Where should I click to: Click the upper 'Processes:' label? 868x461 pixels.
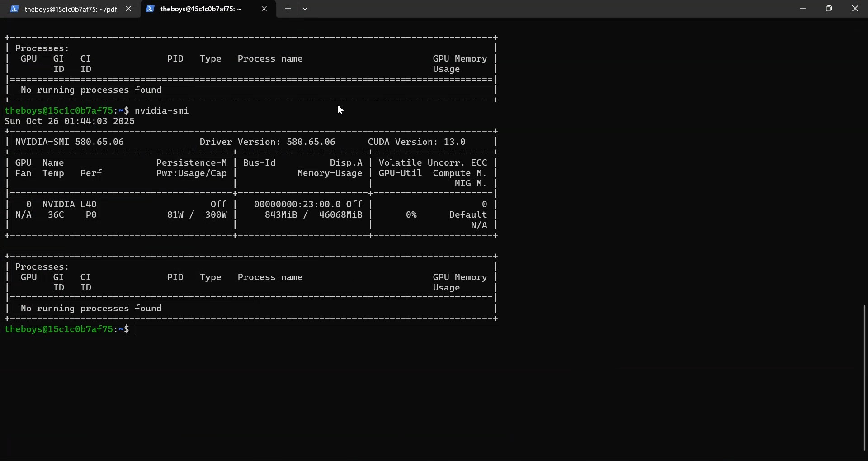[42, 48]
